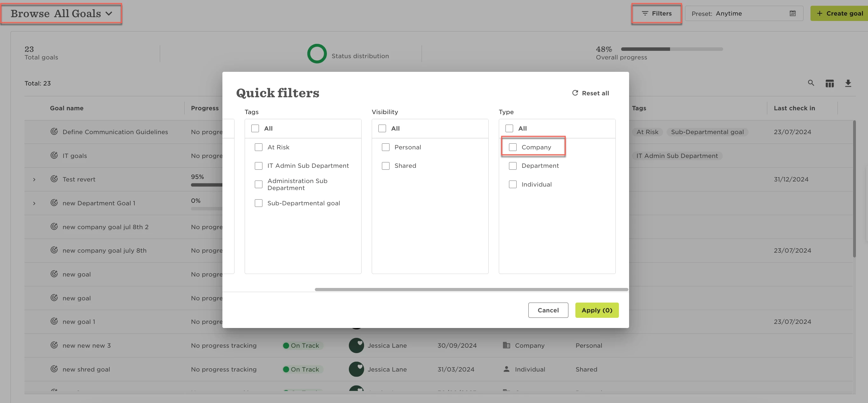Click the 31/12/2024 last check in date
Viewport: 868px width, 403px height.
(x=791, y=179)
